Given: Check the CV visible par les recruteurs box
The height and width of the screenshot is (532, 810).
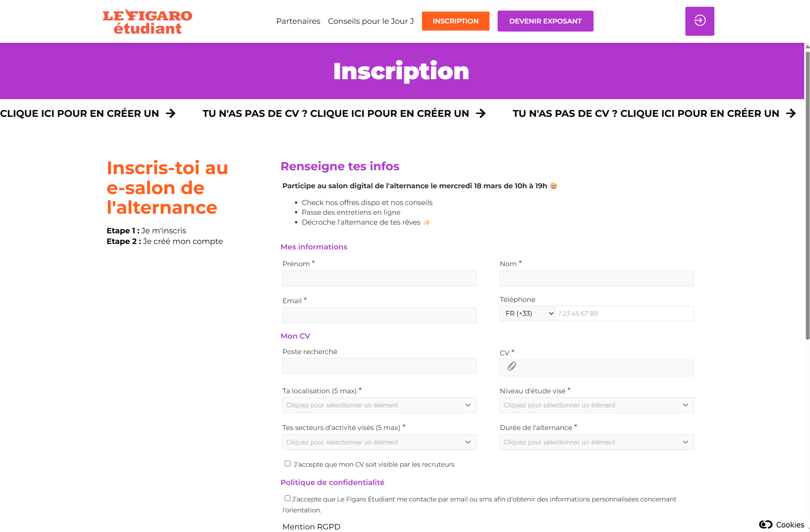Looking at the screenshot, I should coord(288,464).
